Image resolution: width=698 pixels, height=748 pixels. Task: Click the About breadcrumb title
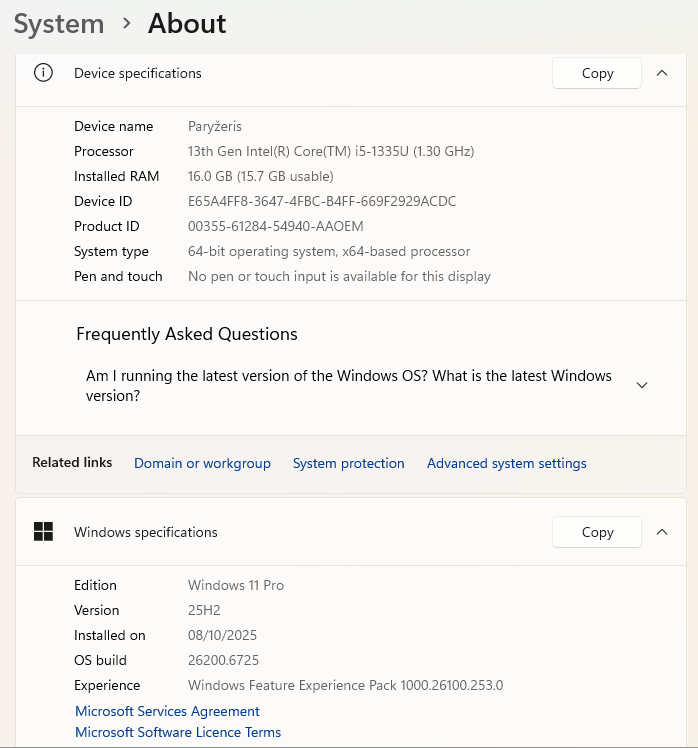click(x=187, y=23)
